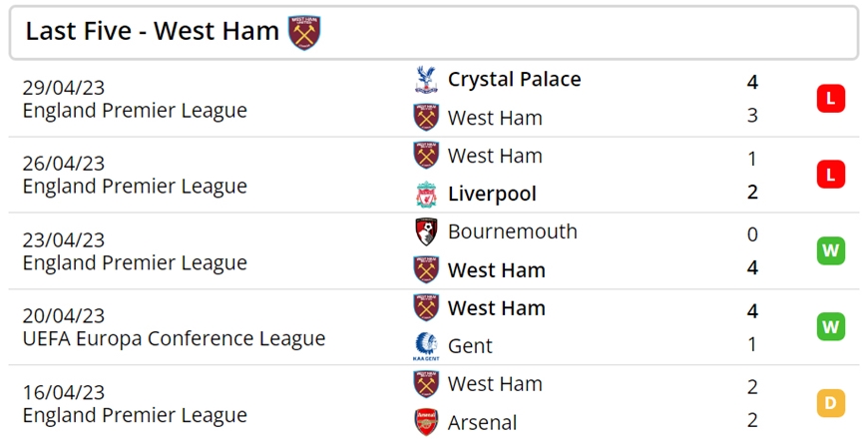Open the Crystal Palace team name link
Image resolution: width=868 pixels, height=443 pixels.
pyautogui.click(x=514, y=80)
